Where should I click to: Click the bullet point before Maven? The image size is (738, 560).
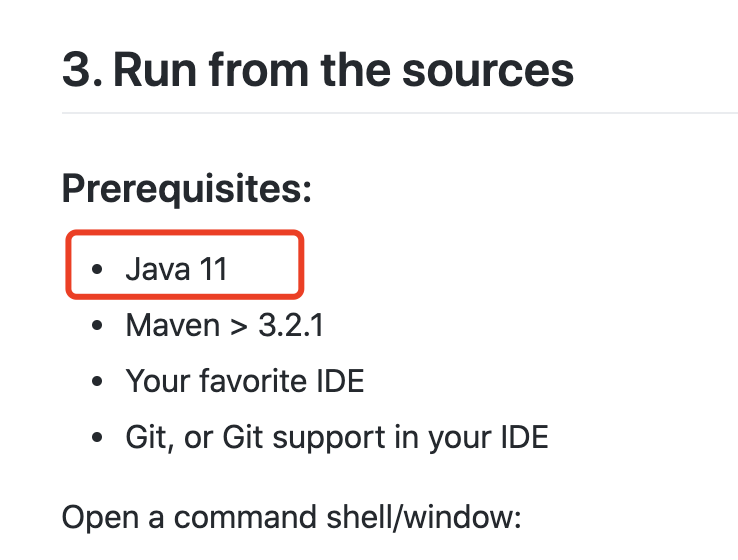point(97,326)
